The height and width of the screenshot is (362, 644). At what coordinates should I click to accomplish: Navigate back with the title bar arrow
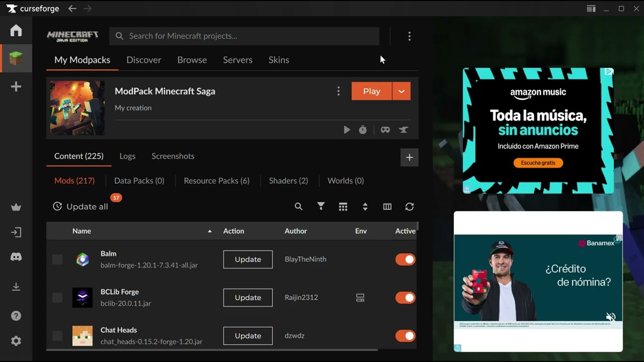pos(72,9)
